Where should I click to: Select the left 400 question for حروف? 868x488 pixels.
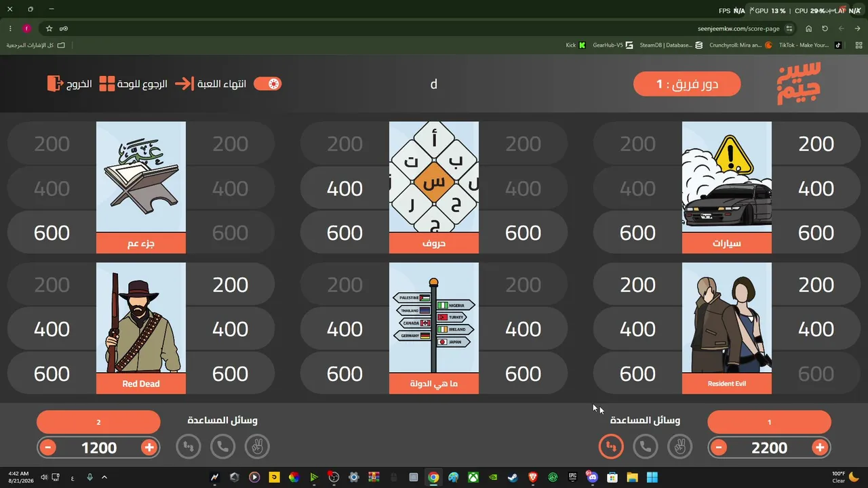click(344, 188)
